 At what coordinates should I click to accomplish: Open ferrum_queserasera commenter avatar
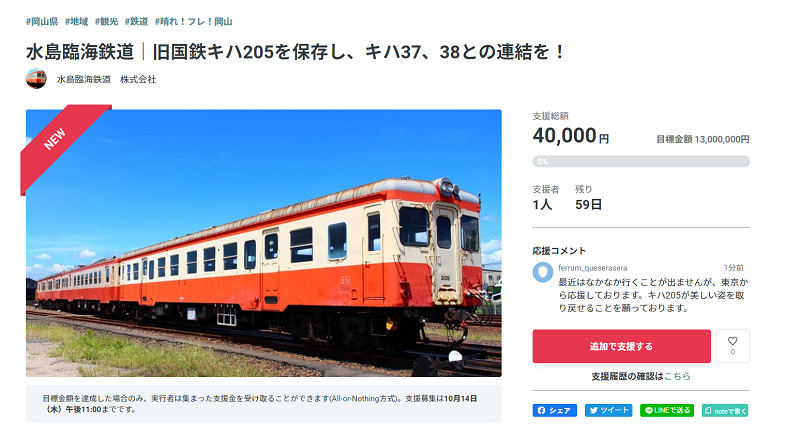pyautogui.click(x=543, y=272)
